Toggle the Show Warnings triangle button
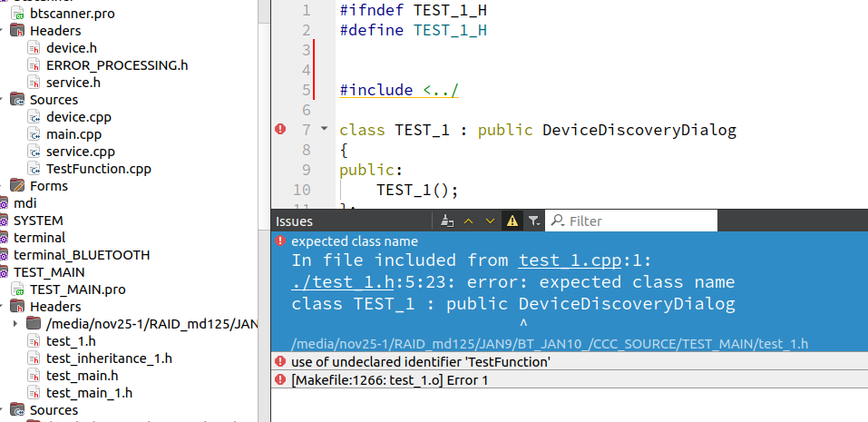868x422 pixels. 512,221
